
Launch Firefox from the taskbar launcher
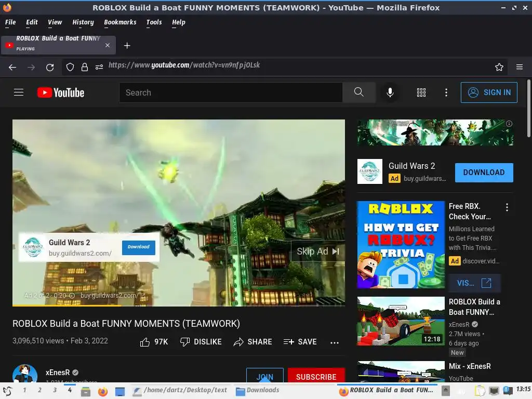102,391
